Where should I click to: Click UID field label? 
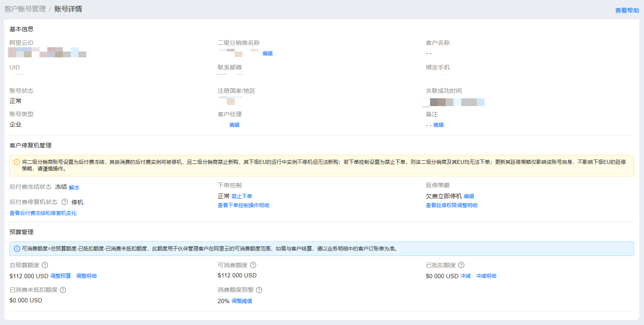coord(14,67)
